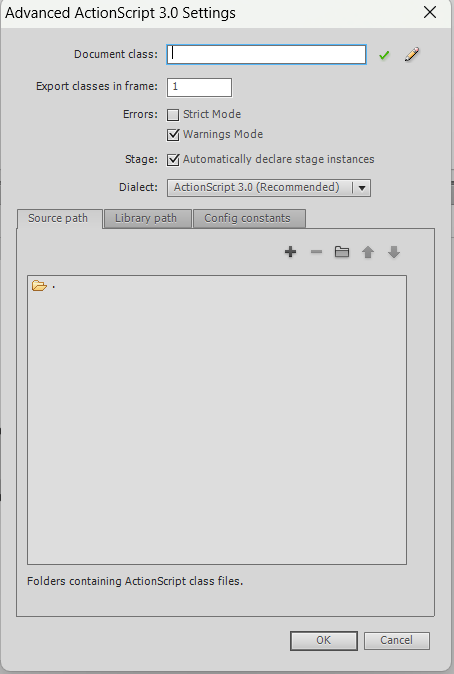
Task: Add a new source path with plus icon
Action: [x=291, y=252]
